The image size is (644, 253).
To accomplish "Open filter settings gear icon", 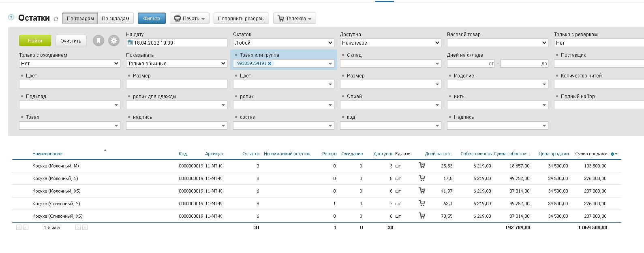I will 114,41.
